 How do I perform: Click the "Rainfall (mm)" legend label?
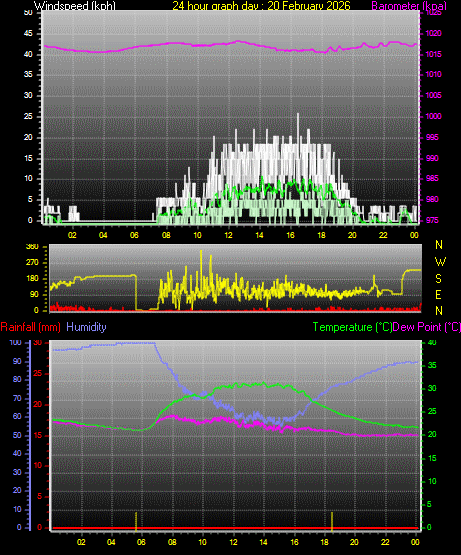click(x=30, y=327)
